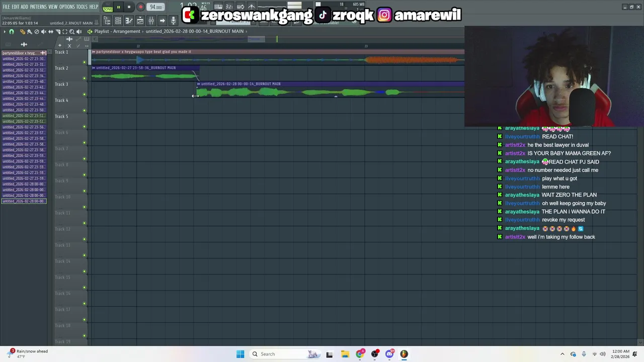The width and height of the screenshot is (644, 362).
Task: Click Track 5 name label
Action: (x=61, y=117)
